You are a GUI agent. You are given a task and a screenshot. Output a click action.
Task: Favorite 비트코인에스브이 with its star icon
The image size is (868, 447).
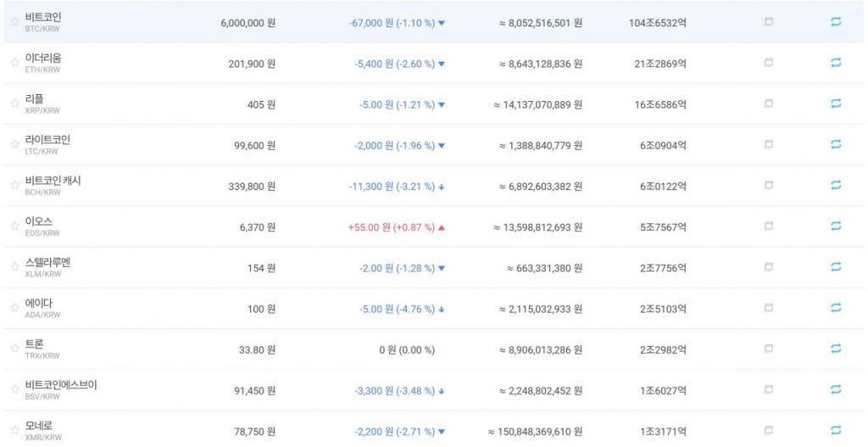(x=15, y=389)
